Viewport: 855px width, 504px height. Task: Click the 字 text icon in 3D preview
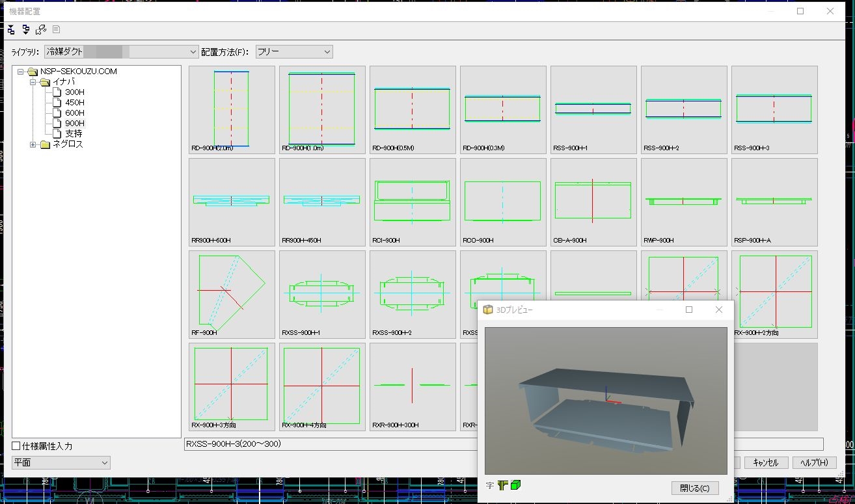point(489,485)
